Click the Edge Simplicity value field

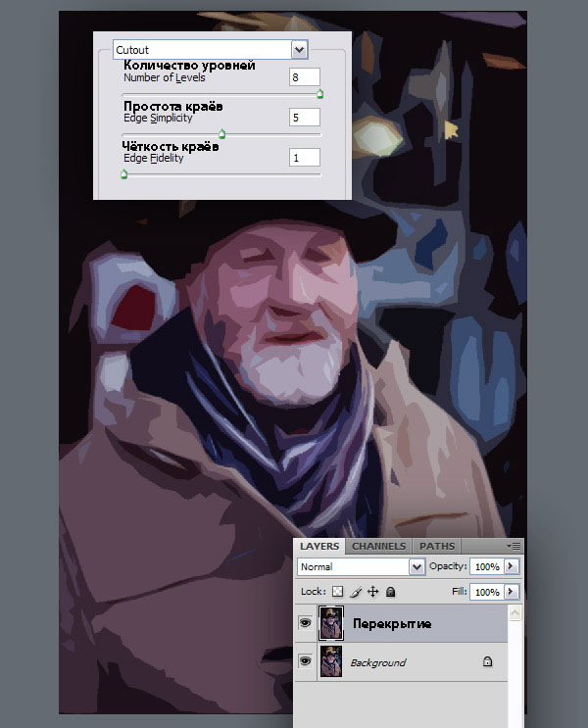(304, 118)
